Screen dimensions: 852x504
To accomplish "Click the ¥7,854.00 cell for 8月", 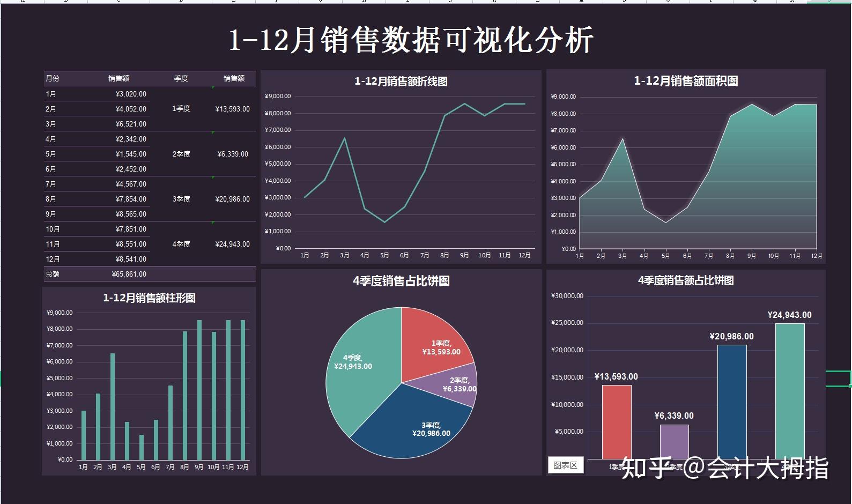I will pos(131,199).
